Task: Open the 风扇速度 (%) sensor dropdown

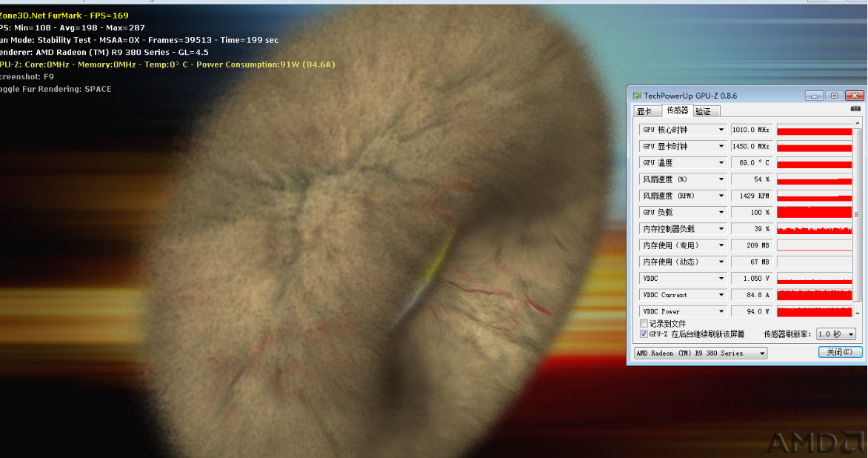Action: click(721, 179)
